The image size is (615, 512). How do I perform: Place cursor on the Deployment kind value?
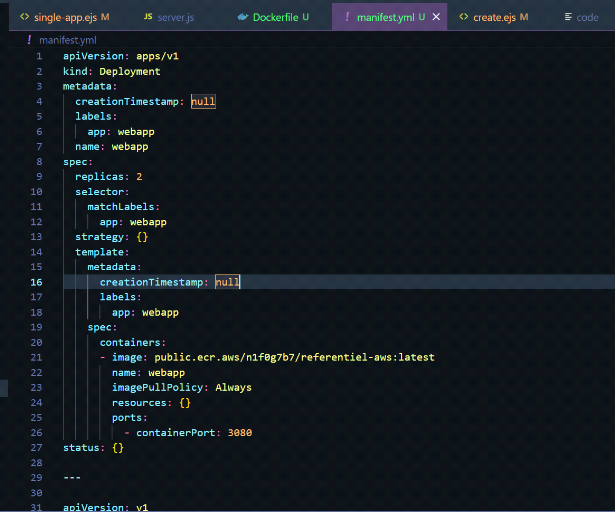[x=129, y=71]
